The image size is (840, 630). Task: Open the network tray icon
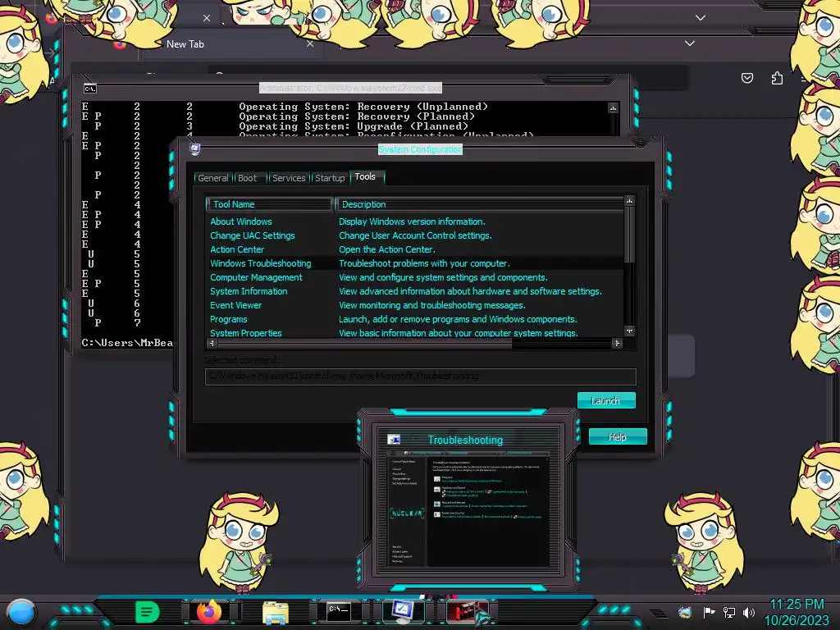[729, 612]
